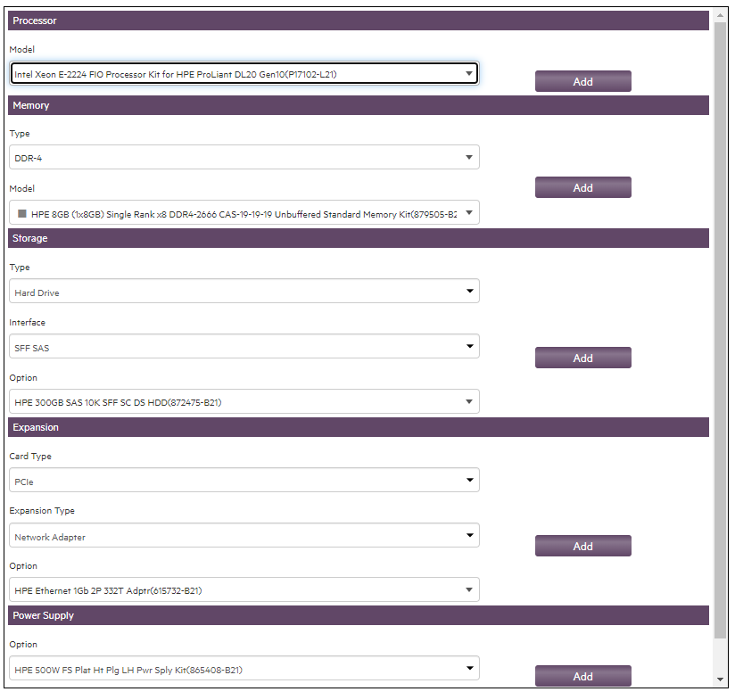Add the selected Memory kit
Screen dimensions: 735x700
point(583,187)
